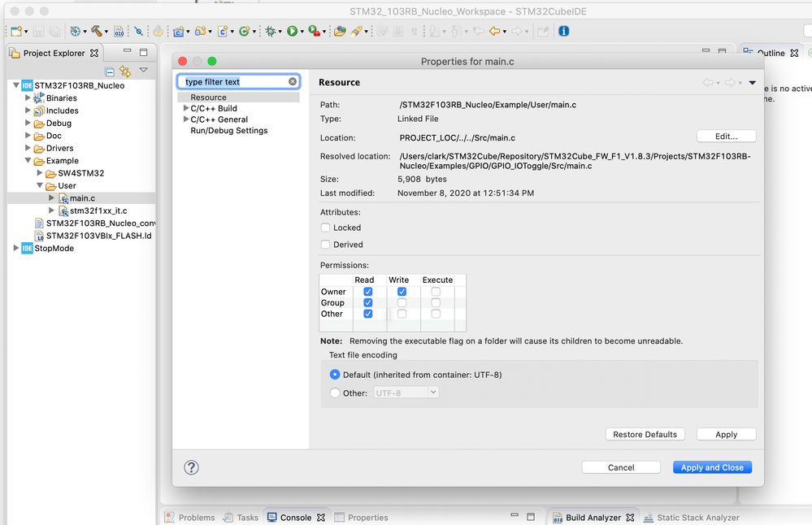Click the blue Information Center icon
The image size is (812, 525).
coord(564,31)
